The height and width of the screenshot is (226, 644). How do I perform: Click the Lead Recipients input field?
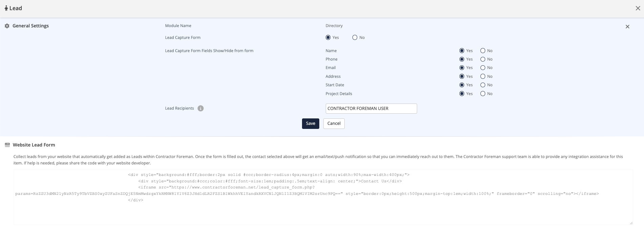click(371, 109)
